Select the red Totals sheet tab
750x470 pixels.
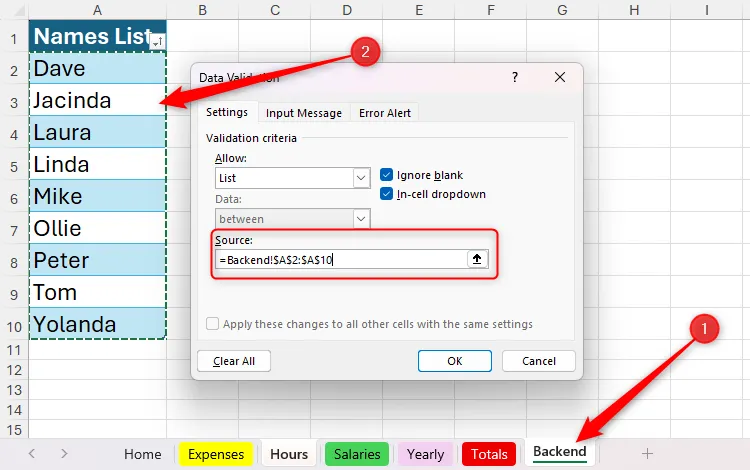click(489, 454)
